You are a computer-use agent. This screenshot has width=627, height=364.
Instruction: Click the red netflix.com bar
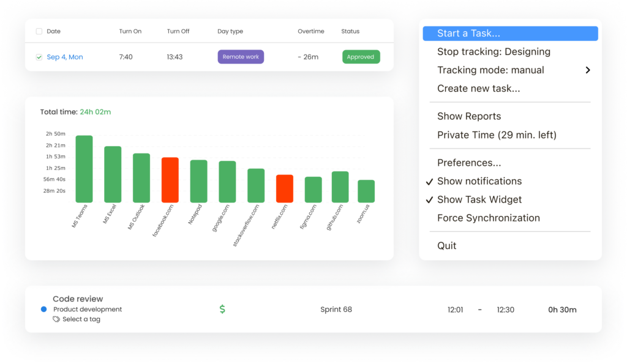285,188
